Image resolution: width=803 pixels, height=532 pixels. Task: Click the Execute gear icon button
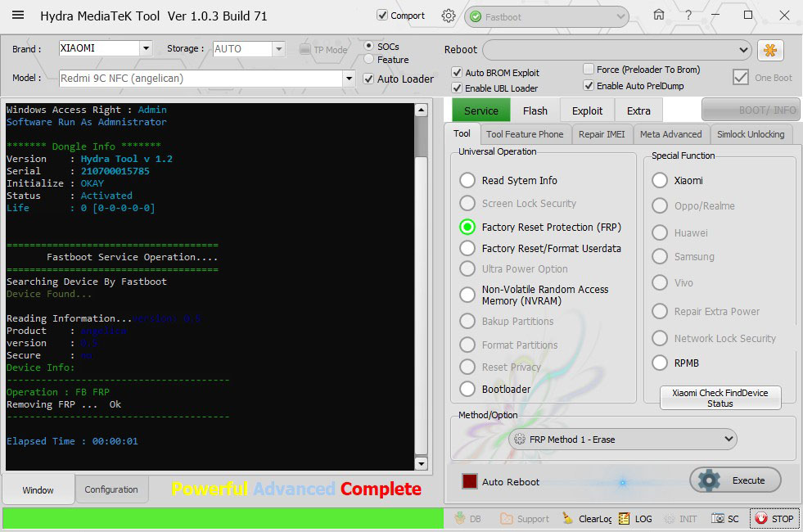pos(735,480)
